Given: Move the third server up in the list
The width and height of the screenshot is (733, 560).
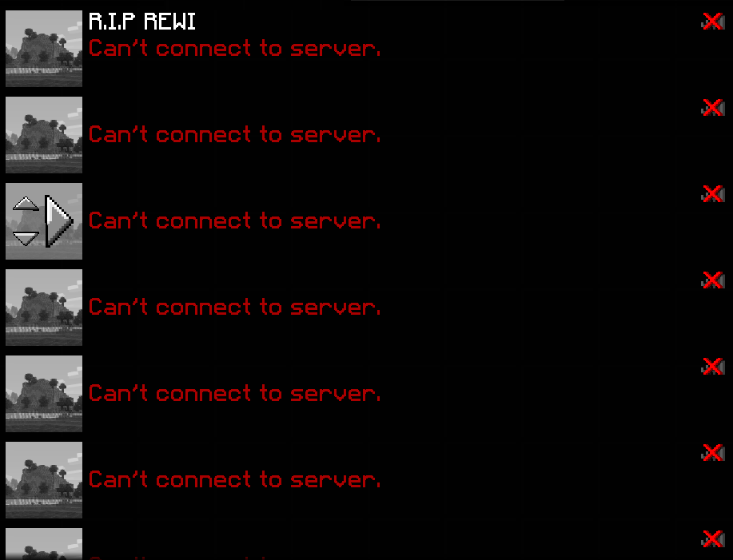Looking at the screenshot, I should pyautogui.click(x=26, y=204).
